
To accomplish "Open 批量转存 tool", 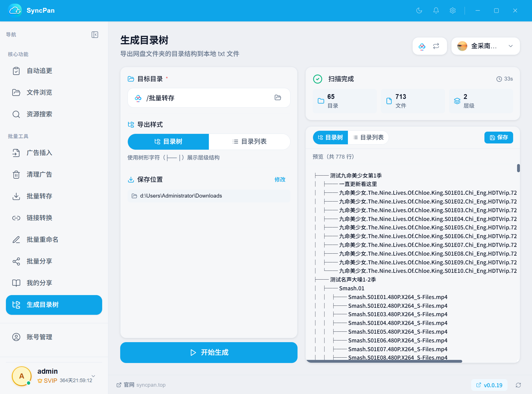I will tap(54, 196).
